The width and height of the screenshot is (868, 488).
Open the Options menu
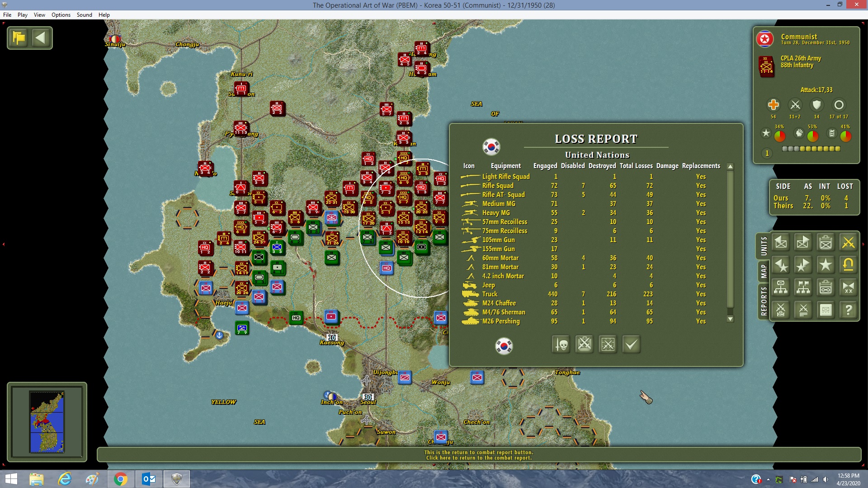pos(61,15)
